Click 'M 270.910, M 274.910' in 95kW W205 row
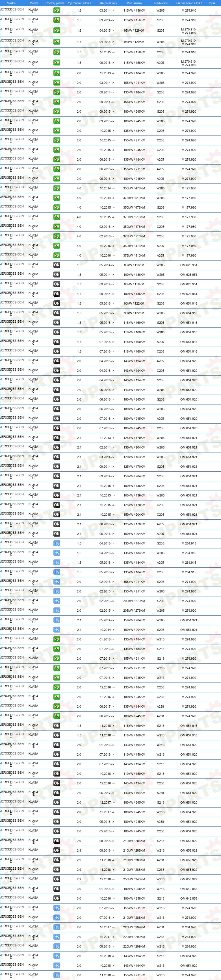This screenshot has width=221, height=980. point(188,42)
